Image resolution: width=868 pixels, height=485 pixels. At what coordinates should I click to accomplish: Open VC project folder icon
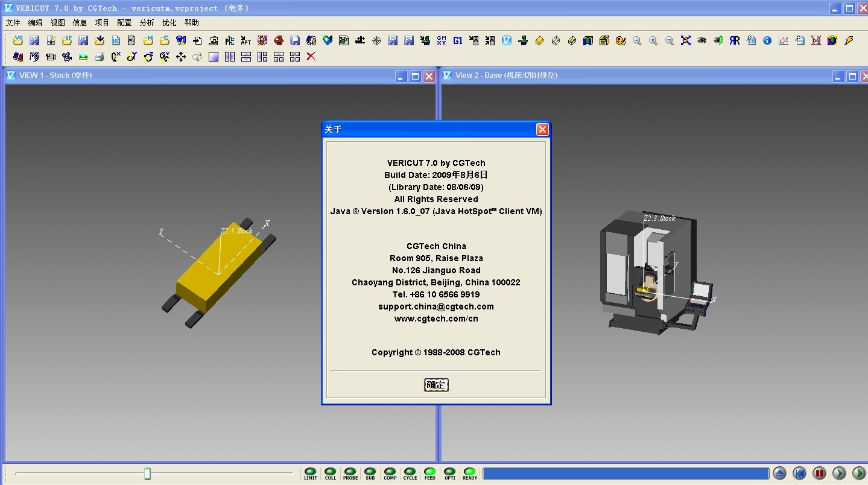[18, 40]
